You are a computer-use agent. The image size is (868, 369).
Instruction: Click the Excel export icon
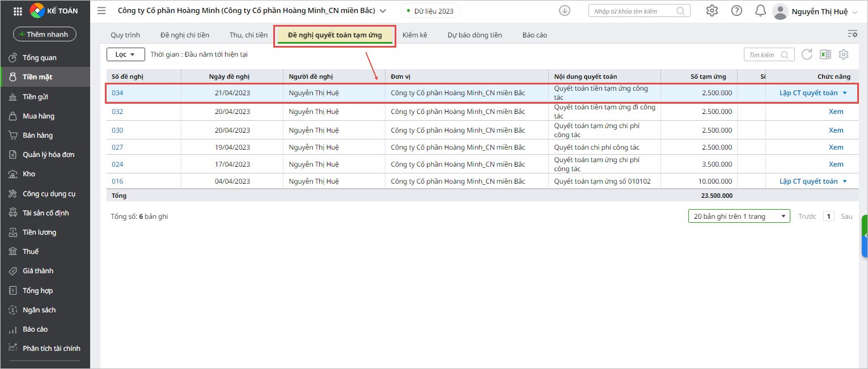point(825,54)
